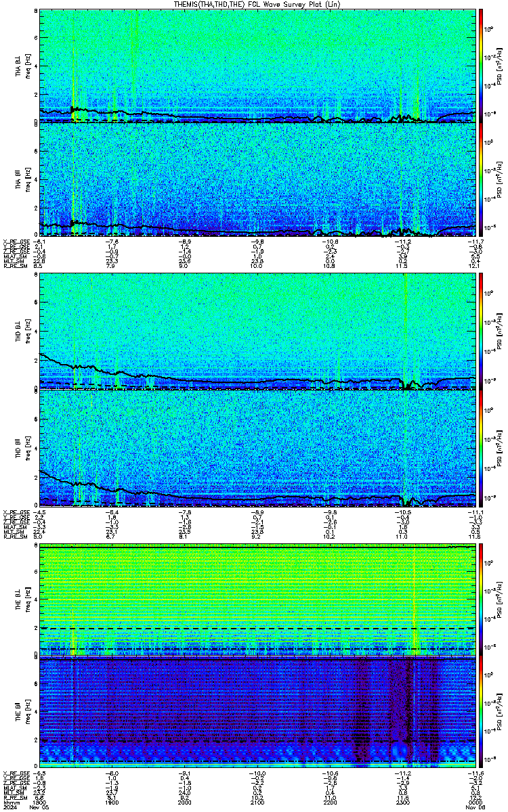Image resolution: width=508 pixels, height=812 pixels.
Task: Click the THE ephemeris X value -10.0
Action: [x=257, y=773]
